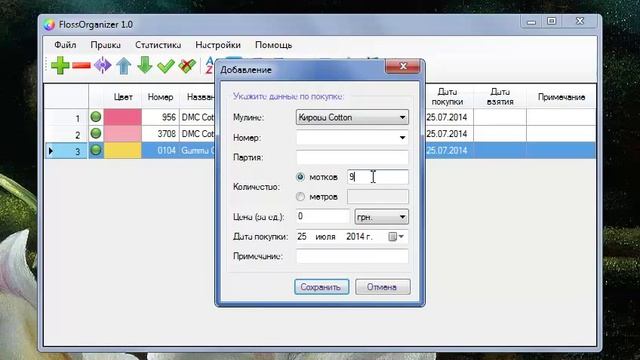Image resolution: width=640 pixels, height=360 pixels.
Task: Click 'Gamma' name cell in row 3
Action: 198,150
